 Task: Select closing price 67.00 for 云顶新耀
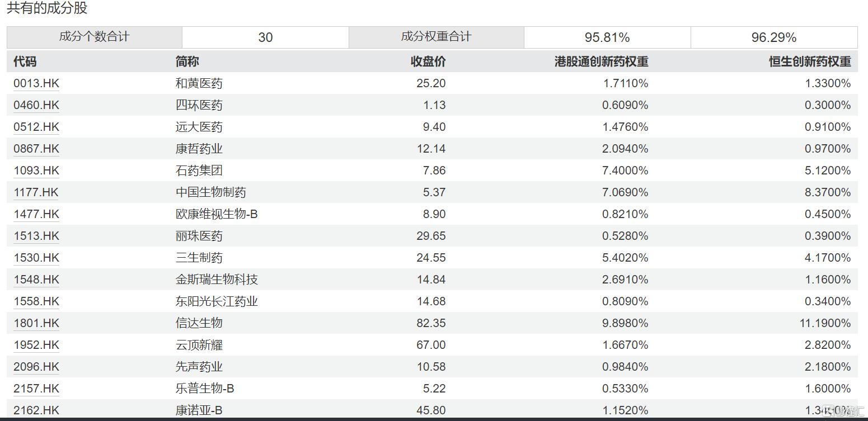[x=431, y=345]
